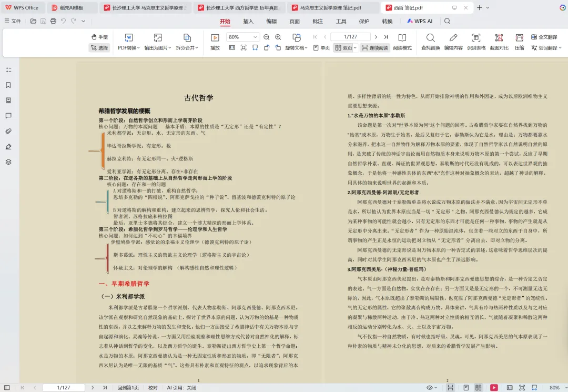Open the search magnifier beside WPS AI
Screen dimensions: 568x392
tap(448, 21)
